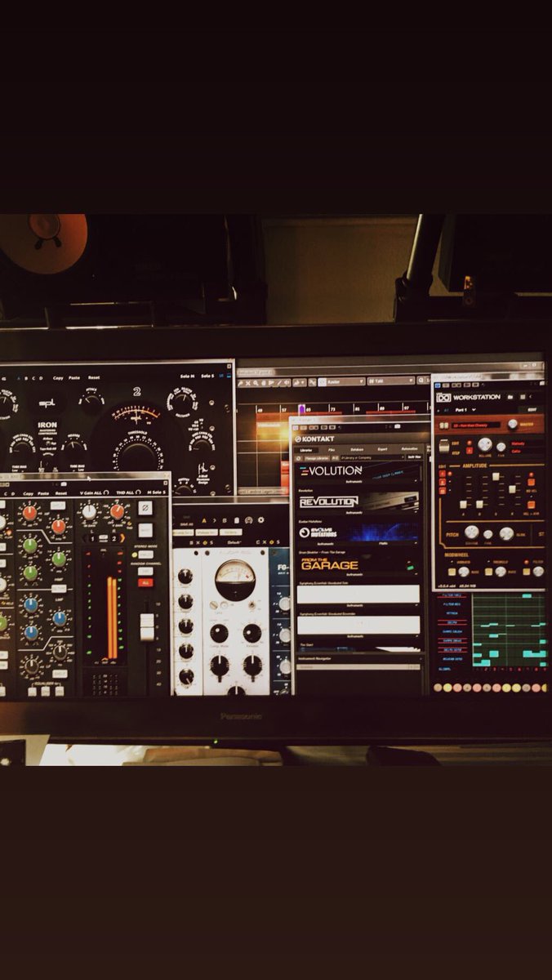The height and width of the screenshot is (980, 552).
Task: Click the Pitch Coarse knob in UVI Workstation
Action: (472, 532)
